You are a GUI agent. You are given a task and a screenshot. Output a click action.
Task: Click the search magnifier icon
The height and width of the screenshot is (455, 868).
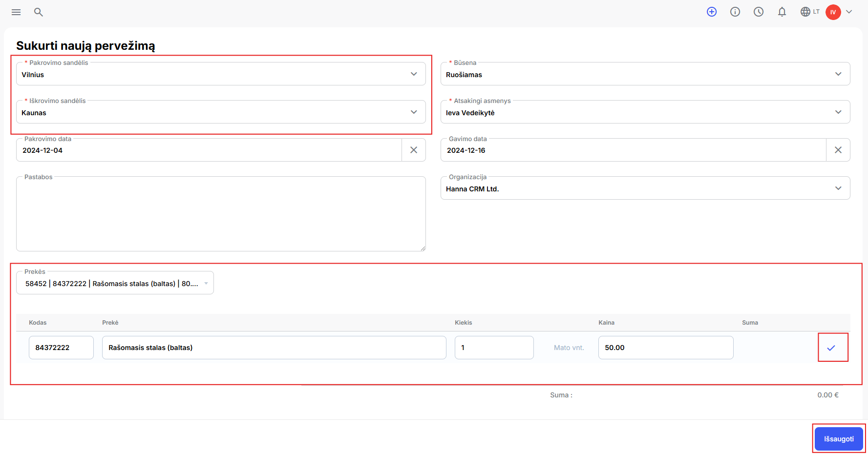(x=39, y=12)
